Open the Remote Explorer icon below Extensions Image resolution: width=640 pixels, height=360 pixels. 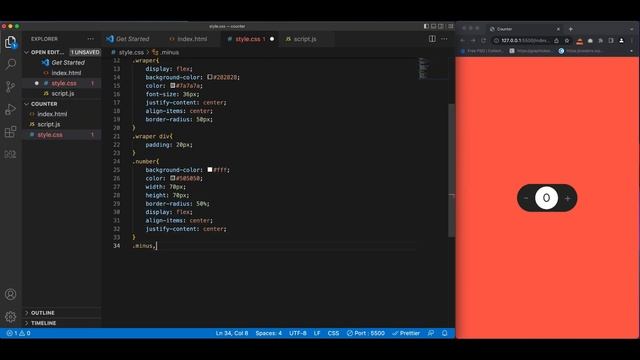pyautogui.click(x=11, y=154)
